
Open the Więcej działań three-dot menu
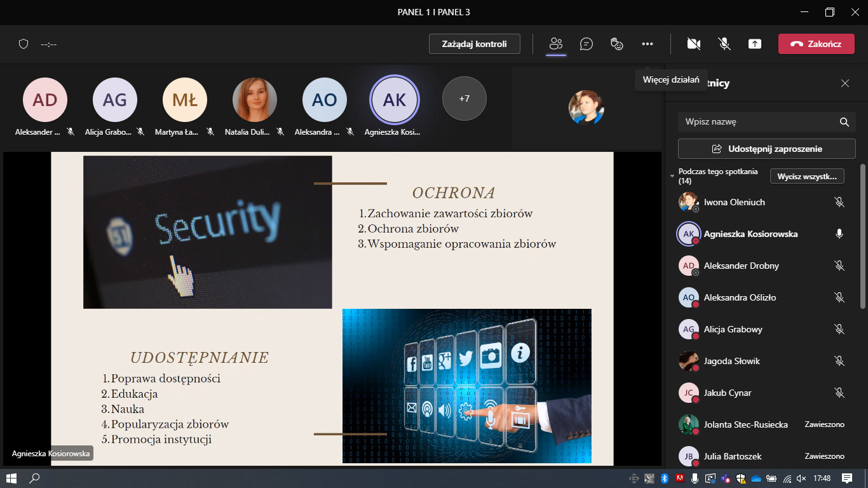click(647, 44)
